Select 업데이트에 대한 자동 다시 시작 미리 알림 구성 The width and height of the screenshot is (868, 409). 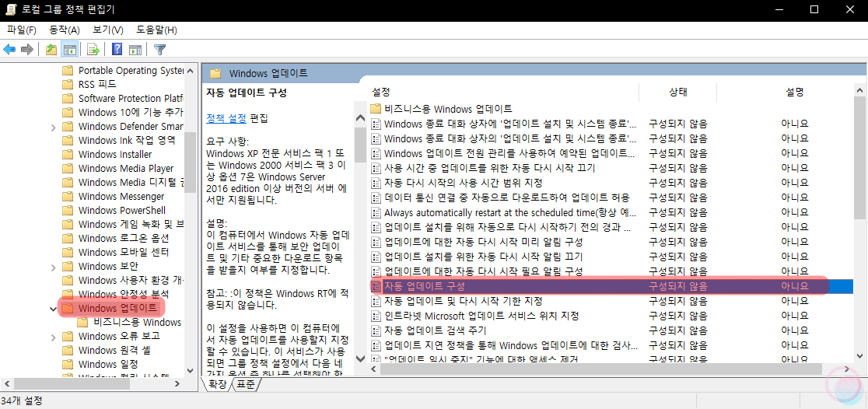(611, 242)
